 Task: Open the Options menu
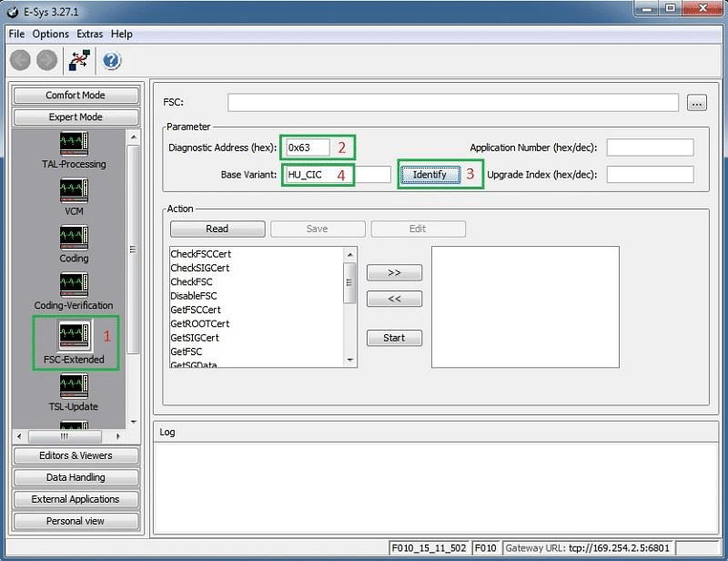[51, 34]
